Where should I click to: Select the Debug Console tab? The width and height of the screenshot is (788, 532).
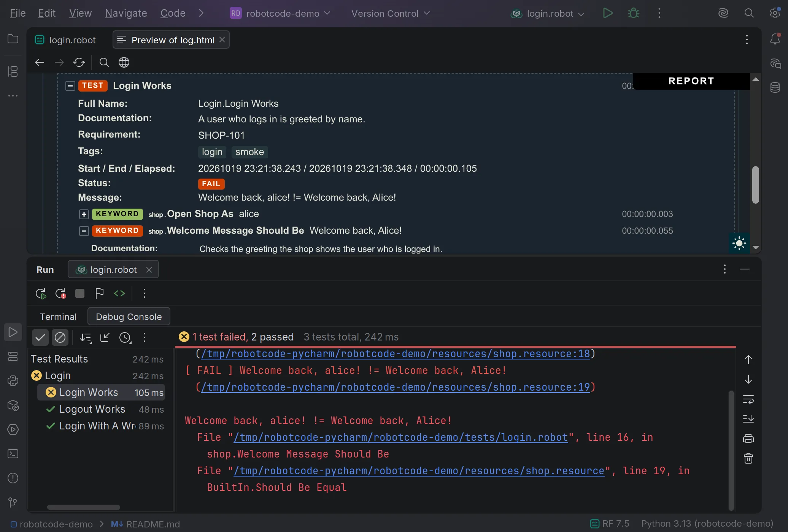coord(129,317)
